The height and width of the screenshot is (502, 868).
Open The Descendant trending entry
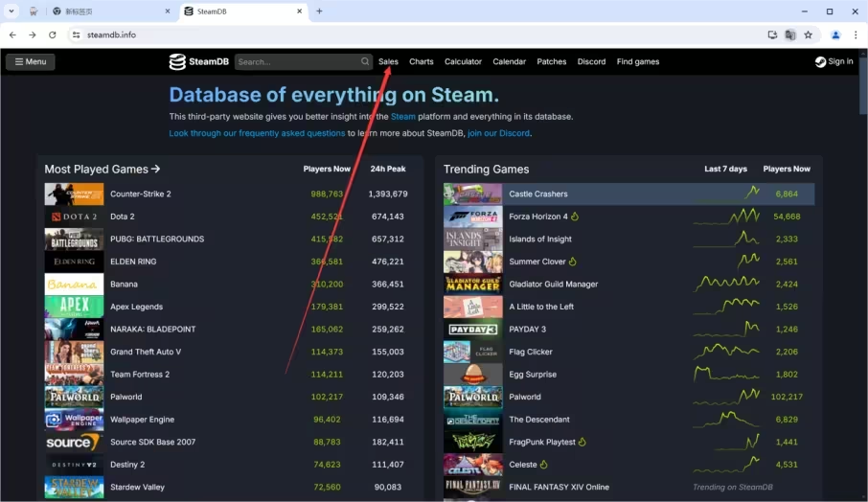(539, 420)
